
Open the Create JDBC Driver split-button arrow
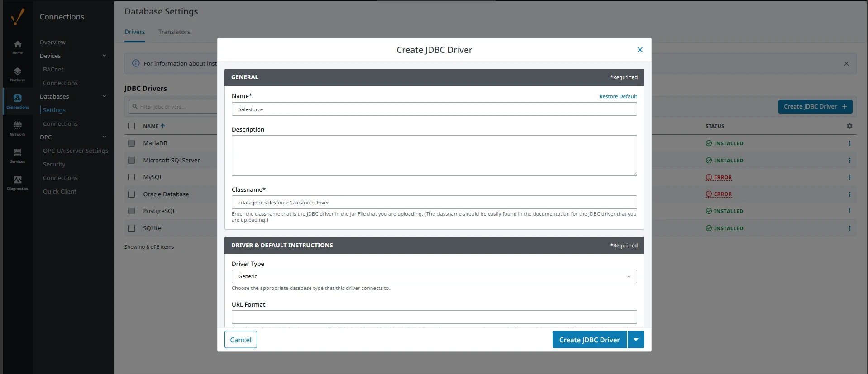[x=636, y=340]
